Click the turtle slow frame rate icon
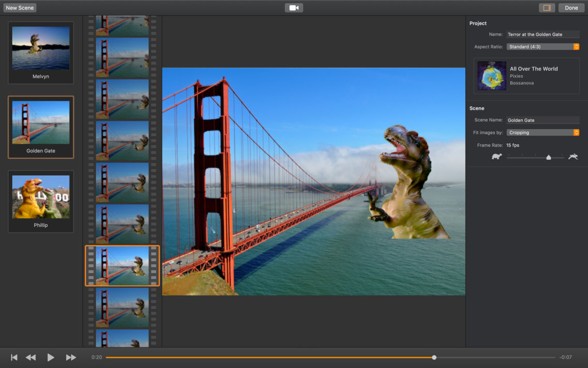 coord(497,157)
